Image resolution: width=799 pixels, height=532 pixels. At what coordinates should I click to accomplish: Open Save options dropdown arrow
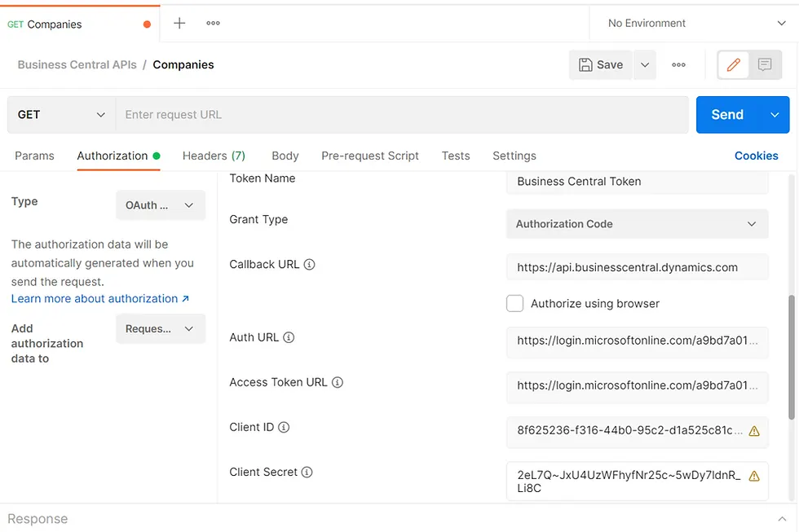point(645,64)
